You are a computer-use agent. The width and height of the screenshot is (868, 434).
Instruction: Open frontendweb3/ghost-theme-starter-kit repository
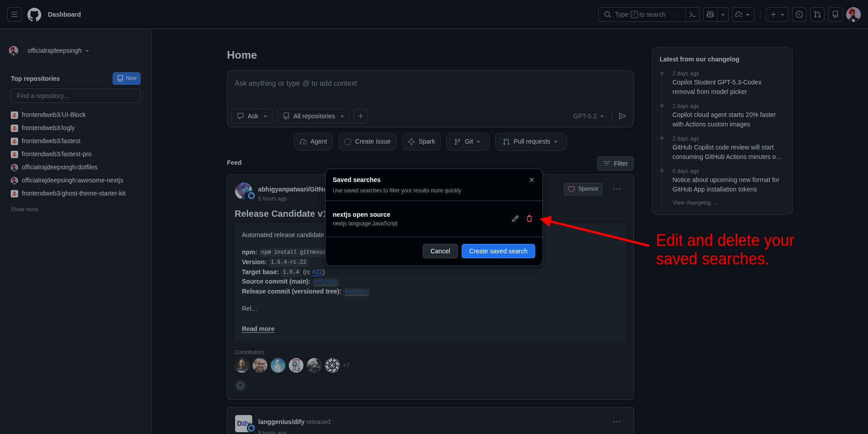[x=73, y=193]
